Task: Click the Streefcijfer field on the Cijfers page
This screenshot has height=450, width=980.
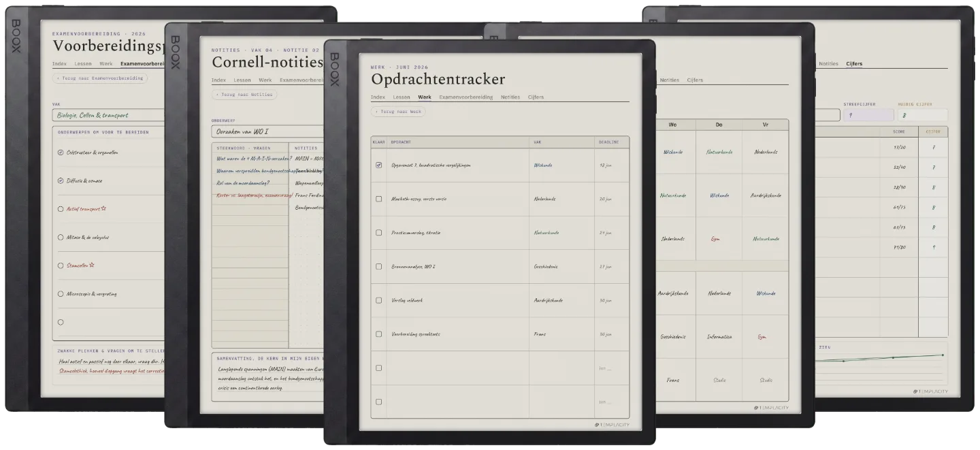Action: pyautogui.click(x=867, y=116)
